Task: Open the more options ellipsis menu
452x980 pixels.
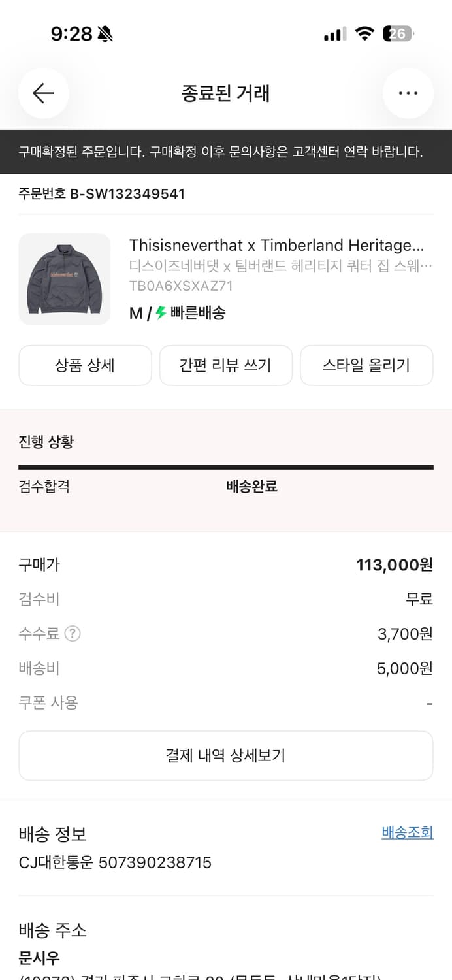Action: 408,93
